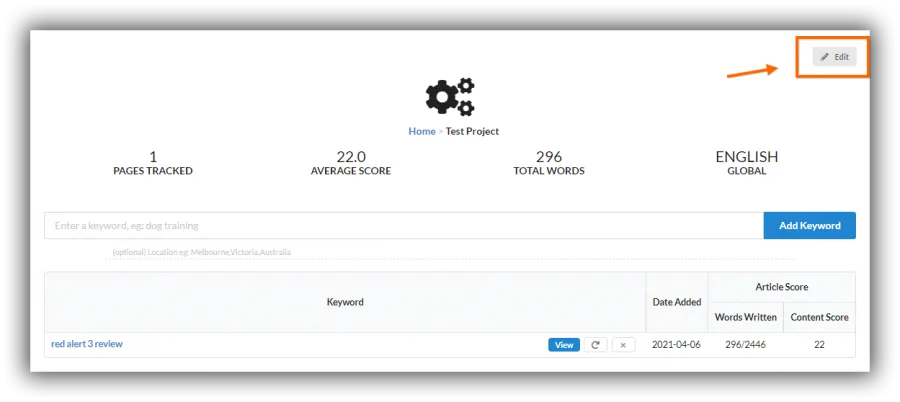The height and width of the screenshot is (402, 900).
Task: Click the Total Words stat
Action: tap(549, 163)
